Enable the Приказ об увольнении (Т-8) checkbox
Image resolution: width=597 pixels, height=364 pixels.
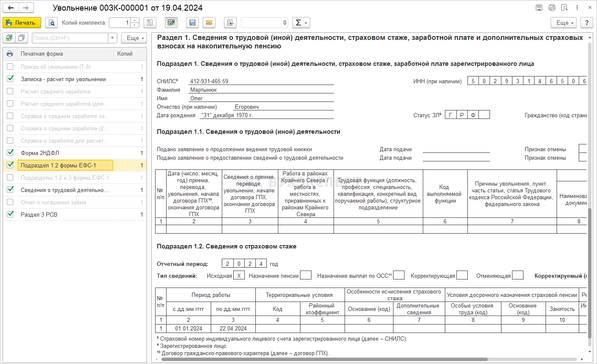(x=11, y=67)
